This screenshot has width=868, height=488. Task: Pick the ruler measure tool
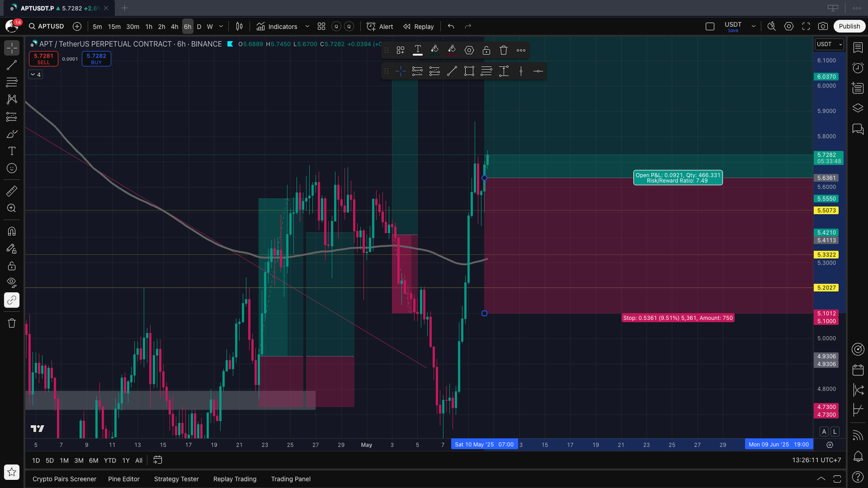11,191
